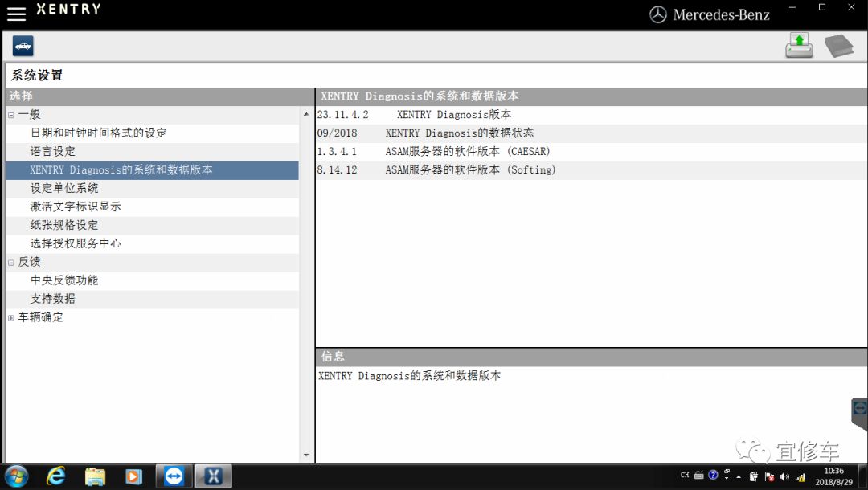Click the blue question mark tray icon
The width and height of the screenshot is (868, 490).
713,475
